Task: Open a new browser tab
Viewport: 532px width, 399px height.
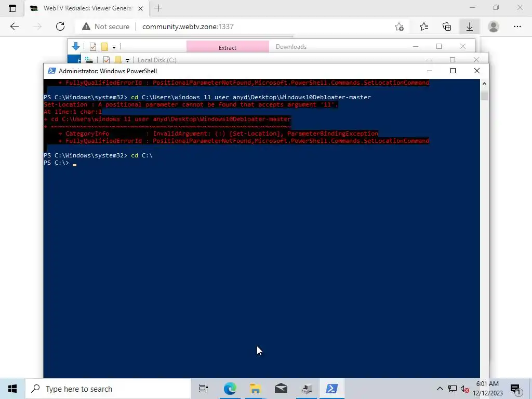Action: [158, 8]
